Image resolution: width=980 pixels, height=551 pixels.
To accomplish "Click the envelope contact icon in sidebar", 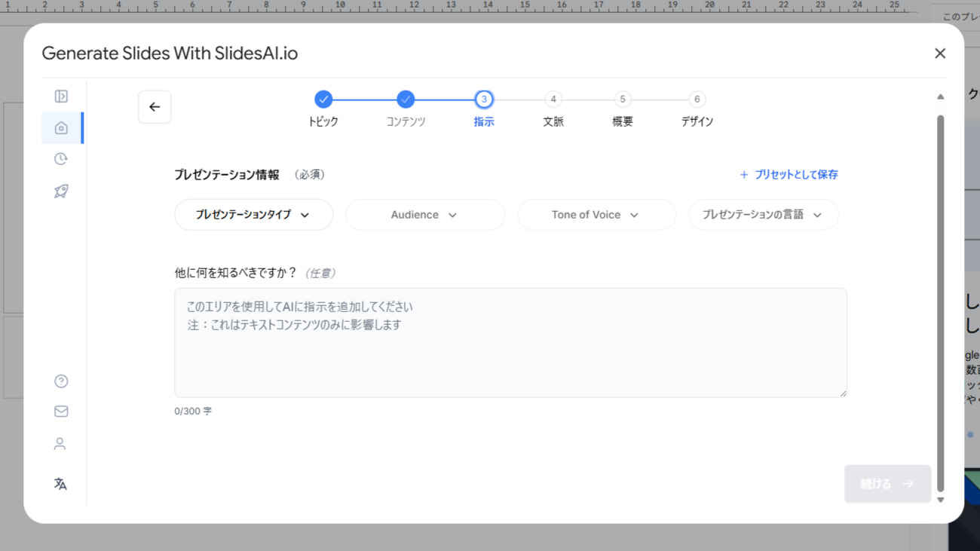I will coord(60,411).
